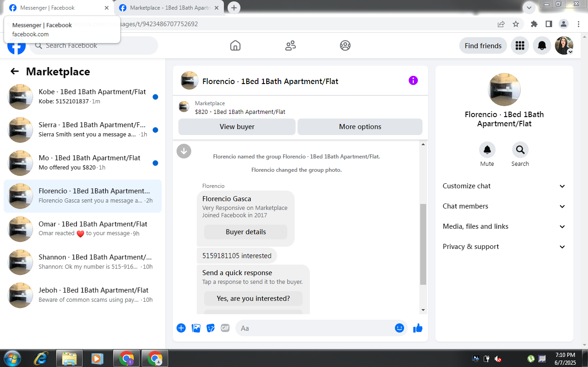This screenshot has height=367, width=588.
Task: Click the View buyer button
Action: point(237,127)
